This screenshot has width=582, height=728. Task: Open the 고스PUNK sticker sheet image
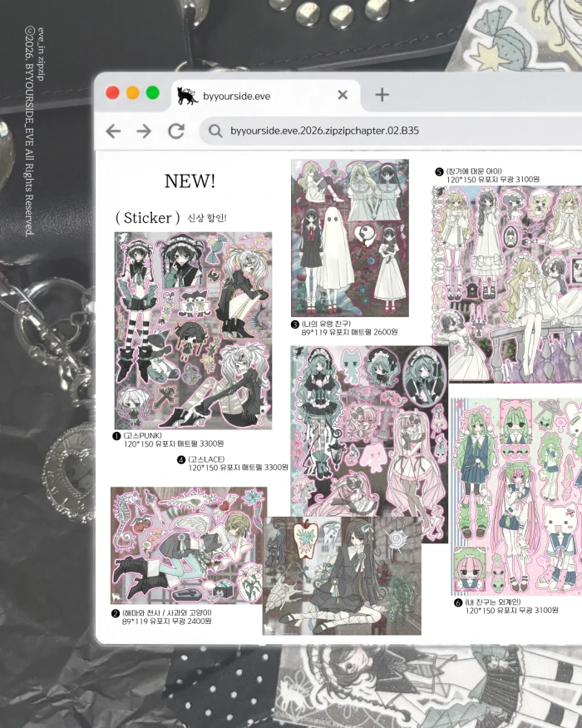click(x=193, y=330)
